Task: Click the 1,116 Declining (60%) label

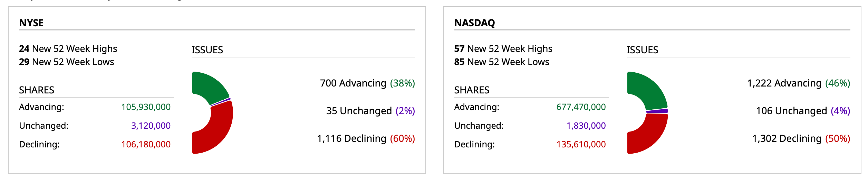Action: [366, 138]
